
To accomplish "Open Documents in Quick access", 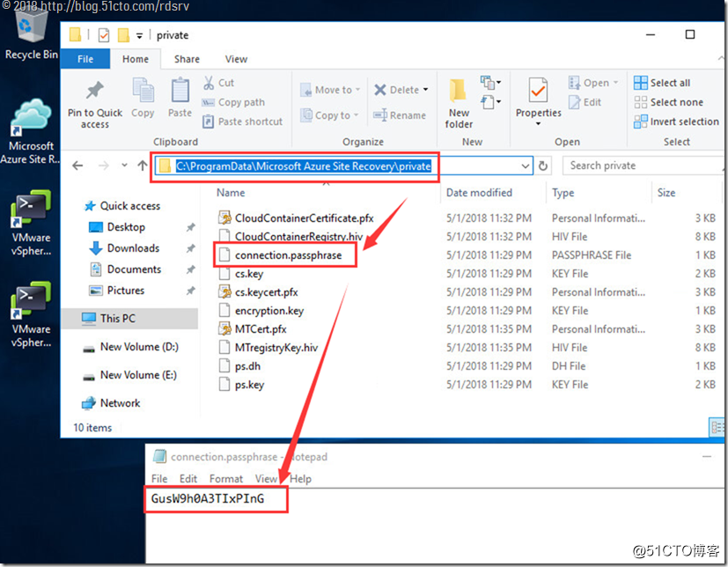I will coord(125,269).
